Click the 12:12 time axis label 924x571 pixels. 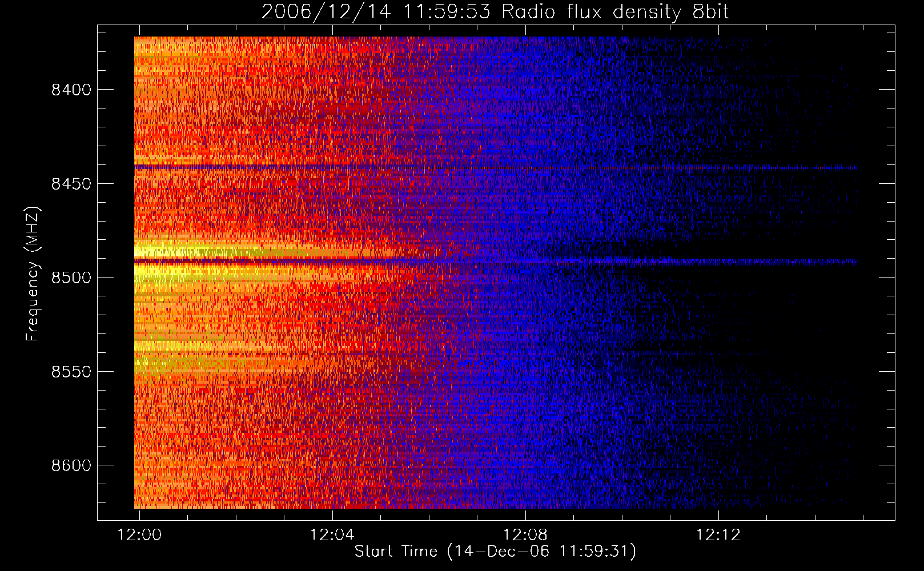pos(718,535)
